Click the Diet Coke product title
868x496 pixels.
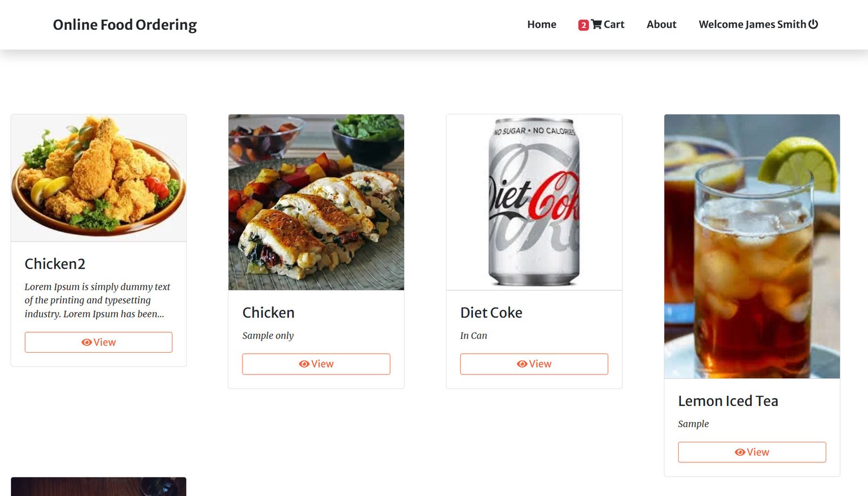click(491, 313)
